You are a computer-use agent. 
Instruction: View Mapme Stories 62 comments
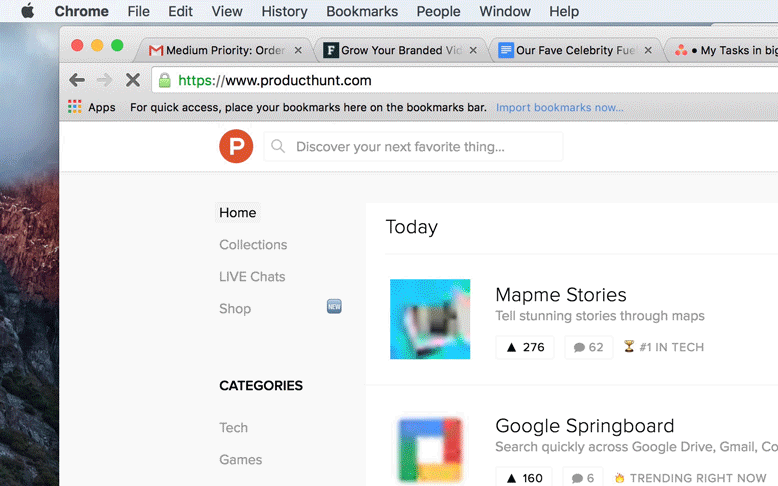pos(588,347)
